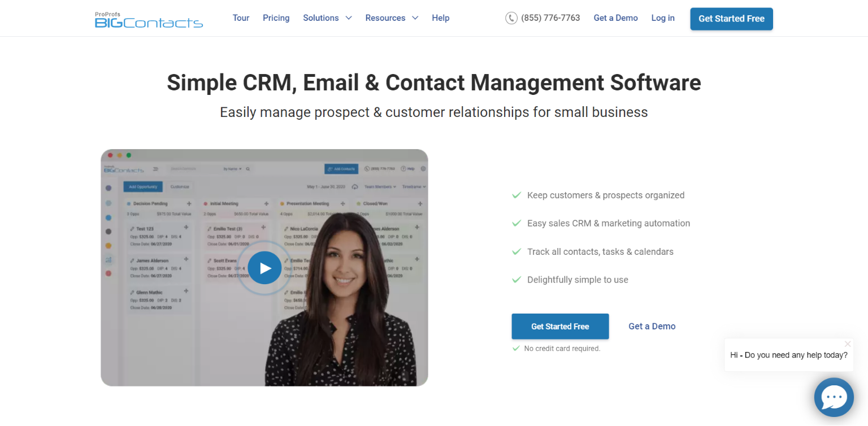868x426 pixels.
Task: Click Get Started Free in header
Action: [731, 19]
